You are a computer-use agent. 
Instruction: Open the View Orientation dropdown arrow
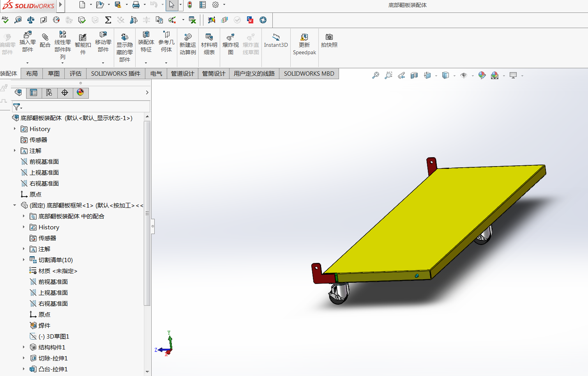click(436, 76)
